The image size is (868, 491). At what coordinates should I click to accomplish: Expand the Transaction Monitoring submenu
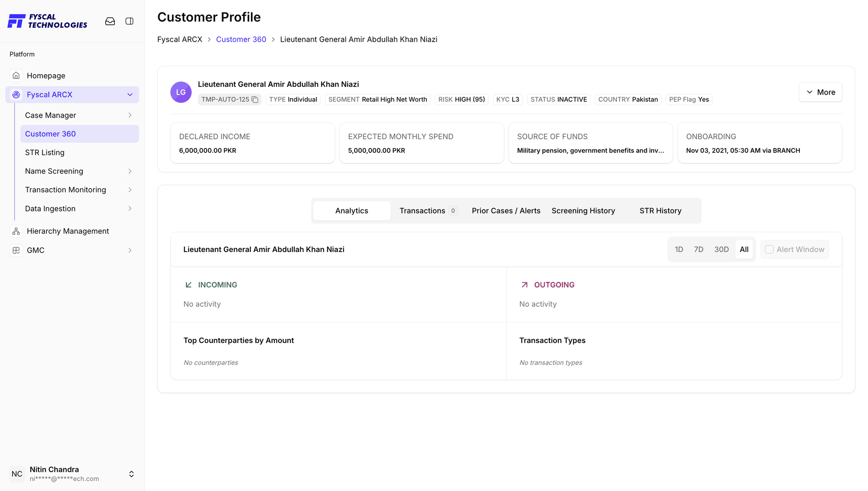pos(130,190)
